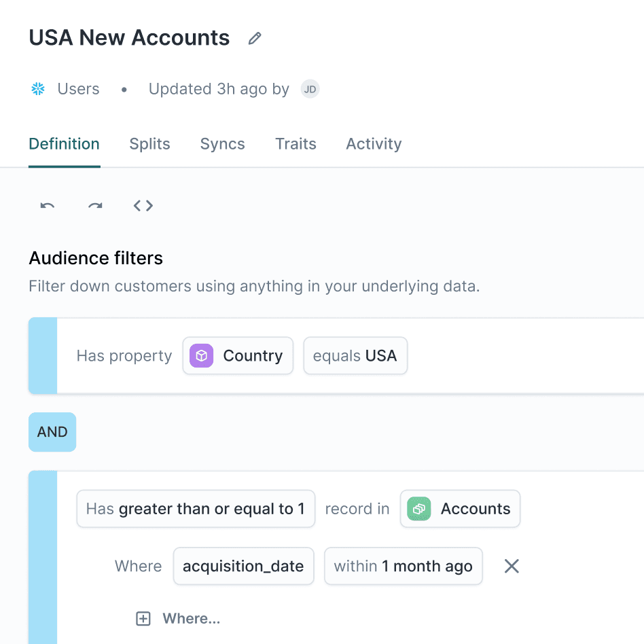The height and width of the screenshot is (644, 644).
Task: Click the Country property chip
Action: click(x=238, y=355)
